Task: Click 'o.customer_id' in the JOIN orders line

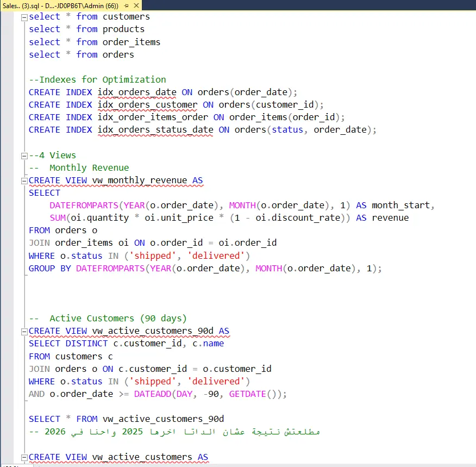Action: 237,369
